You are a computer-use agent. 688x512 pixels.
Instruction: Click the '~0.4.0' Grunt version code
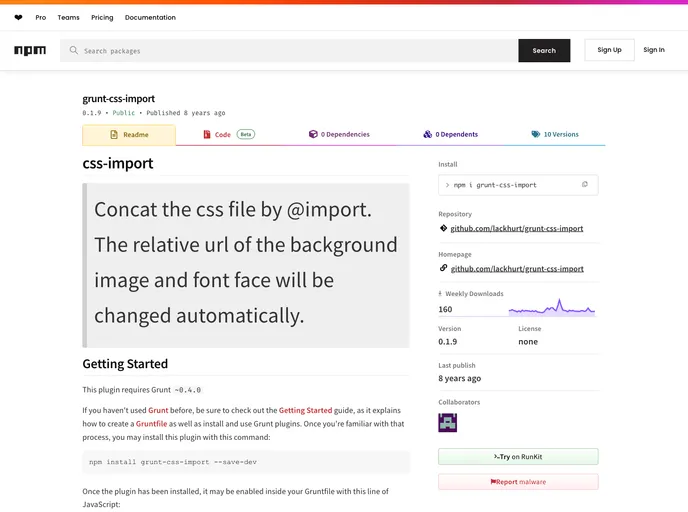pos(188,390)
